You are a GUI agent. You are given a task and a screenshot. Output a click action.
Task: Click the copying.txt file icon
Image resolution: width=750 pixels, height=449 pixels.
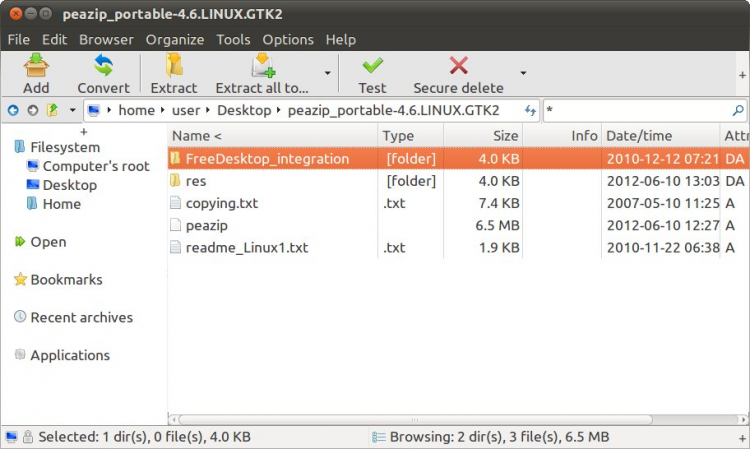tap(176, 203)
